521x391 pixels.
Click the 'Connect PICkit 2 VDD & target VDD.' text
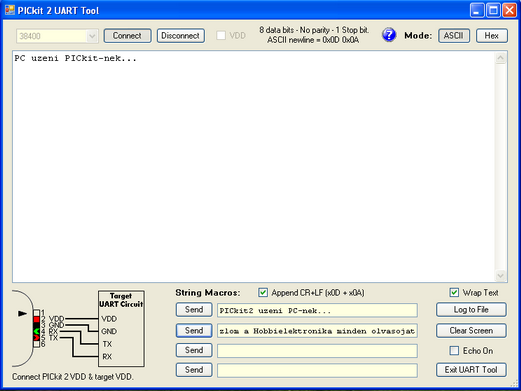(73, 377)
